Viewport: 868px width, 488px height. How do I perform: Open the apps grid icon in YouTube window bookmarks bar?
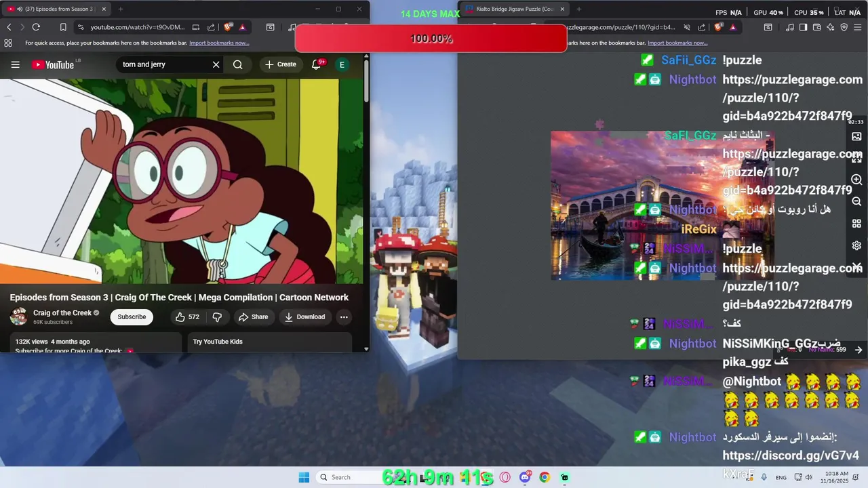(8, 43)
